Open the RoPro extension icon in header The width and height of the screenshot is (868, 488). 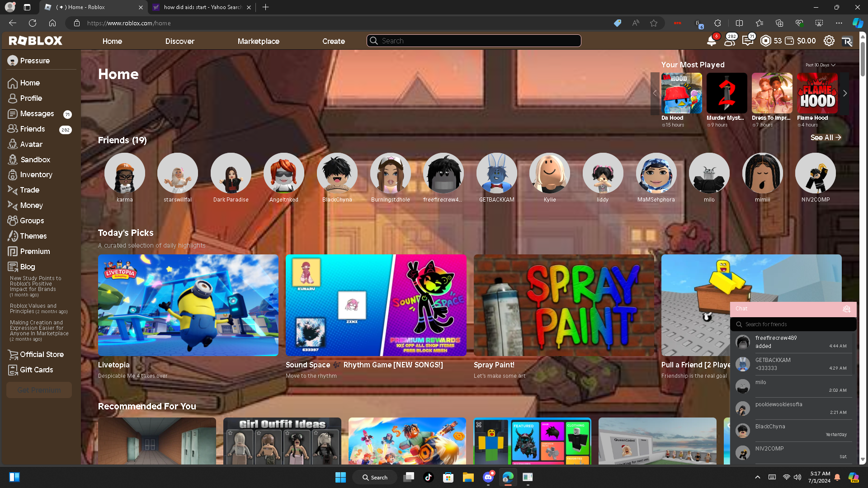click(847, 41)
